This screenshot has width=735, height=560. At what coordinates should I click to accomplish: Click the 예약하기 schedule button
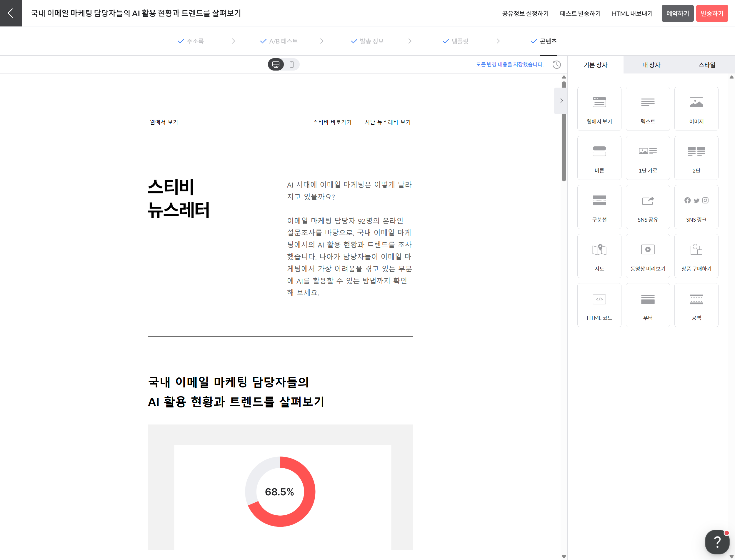point(677,13)
